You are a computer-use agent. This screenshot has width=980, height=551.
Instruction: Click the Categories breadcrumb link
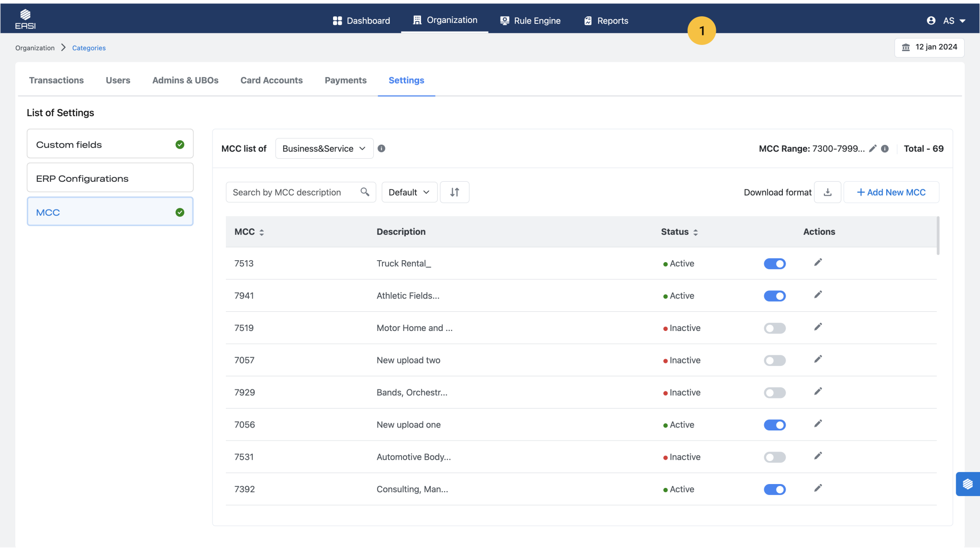[89, 48]
